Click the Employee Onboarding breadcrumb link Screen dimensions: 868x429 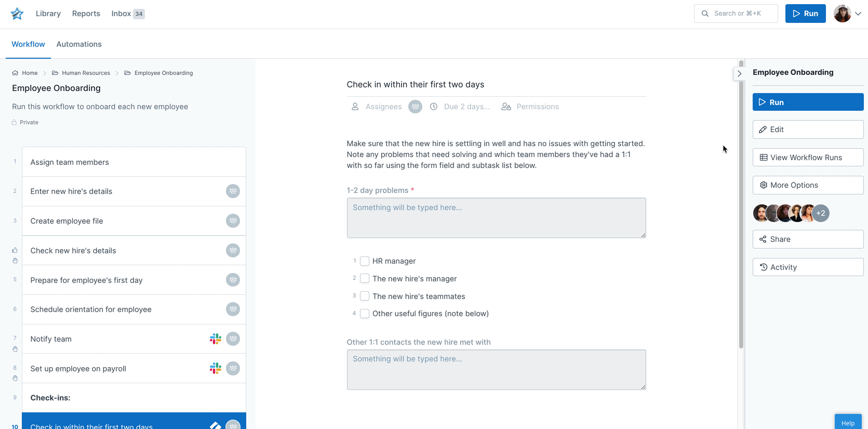click(164, 73)
